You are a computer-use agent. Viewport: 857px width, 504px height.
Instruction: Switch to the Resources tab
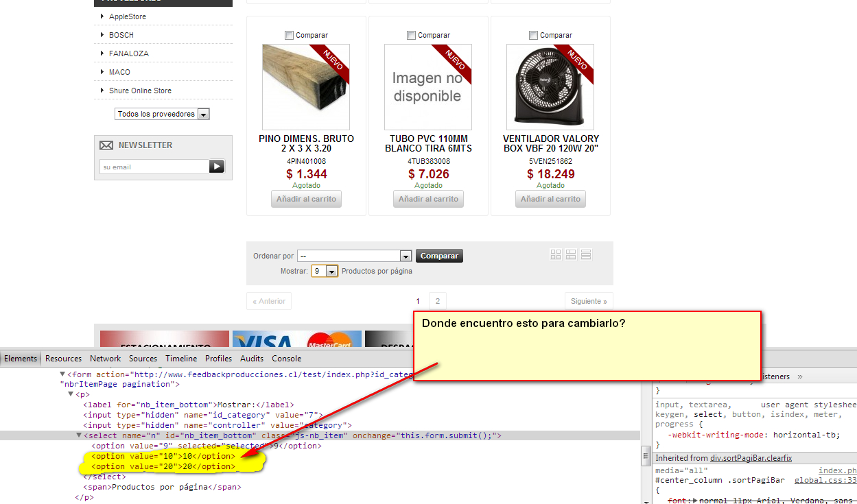(63, 359)
